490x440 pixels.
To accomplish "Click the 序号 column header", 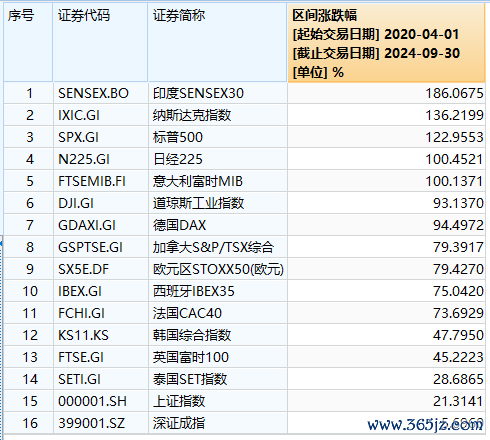I will (x=28, y=42).
